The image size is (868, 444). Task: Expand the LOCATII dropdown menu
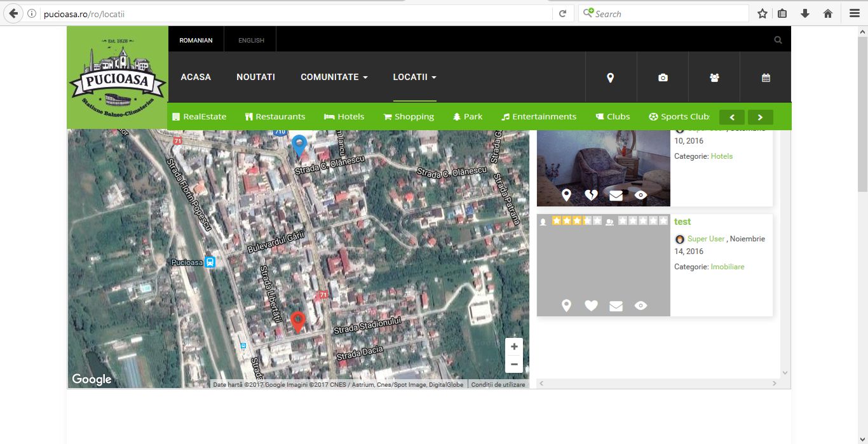414,77
